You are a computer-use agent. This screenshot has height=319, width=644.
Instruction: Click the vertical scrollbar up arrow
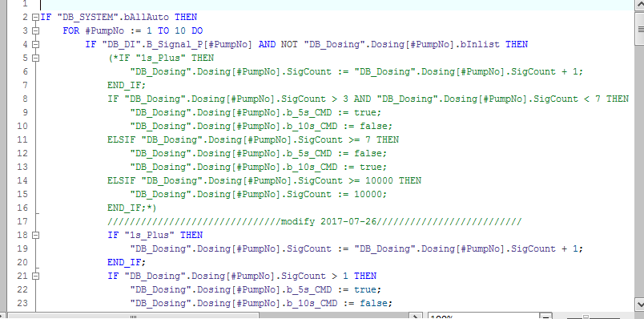tap(639, 5)
